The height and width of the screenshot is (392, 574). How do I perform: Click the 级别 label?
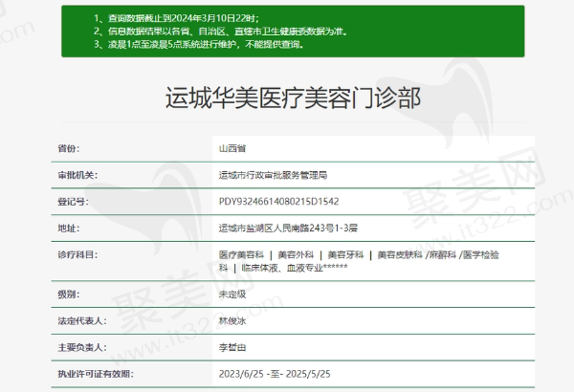tap(69, 294)
